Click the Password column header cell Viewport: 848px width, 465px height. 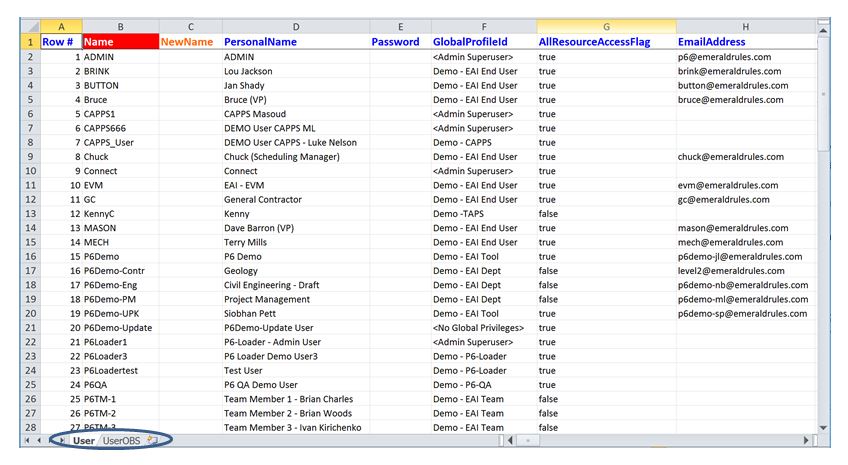click(x=396, y=42)
